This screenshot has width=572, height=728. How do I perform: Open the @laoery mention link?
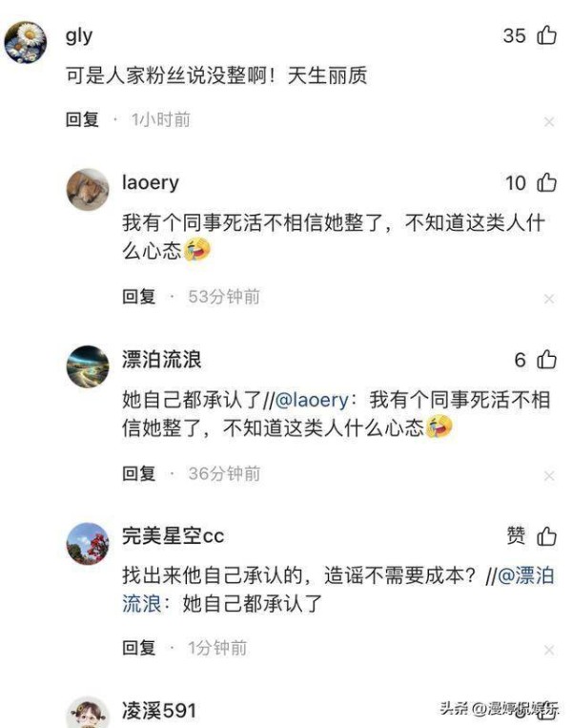click(x=312, y=400)
